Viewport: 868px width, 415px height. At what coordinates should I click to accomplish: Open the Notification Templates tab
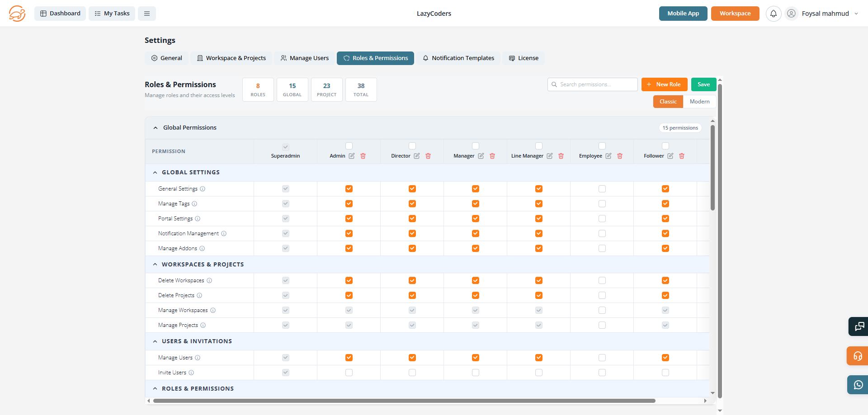pyautogui.click(x=458, y=58)
